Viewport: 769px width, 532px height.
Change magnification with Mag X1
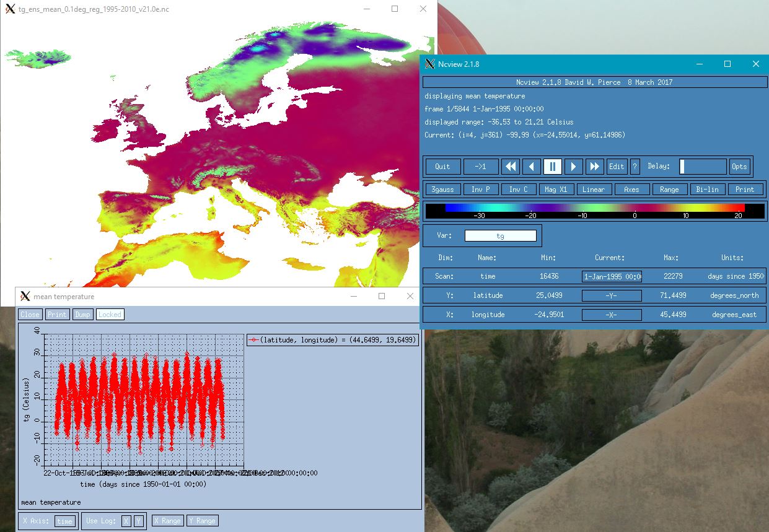(556, 190)
